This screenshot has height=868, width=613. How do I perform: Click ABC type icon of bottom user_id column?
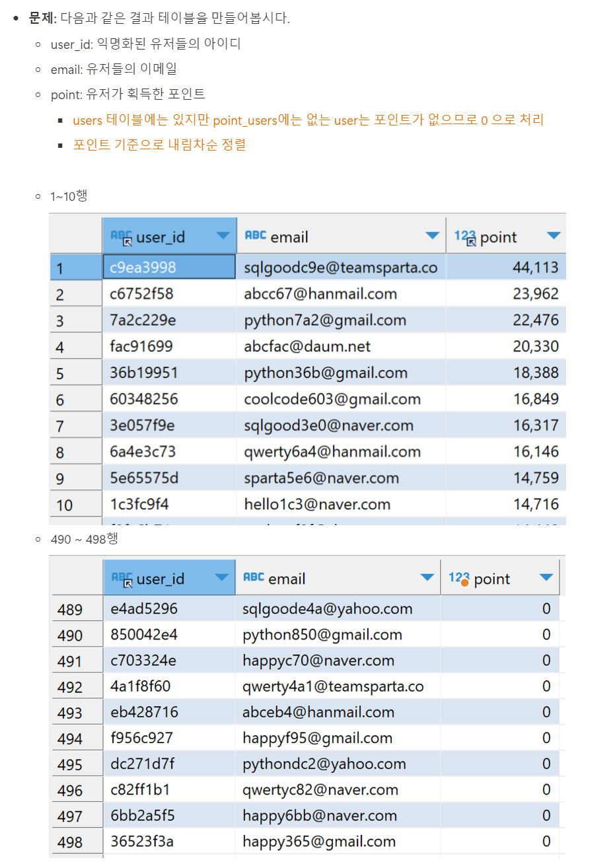click(x=122, y=579)
